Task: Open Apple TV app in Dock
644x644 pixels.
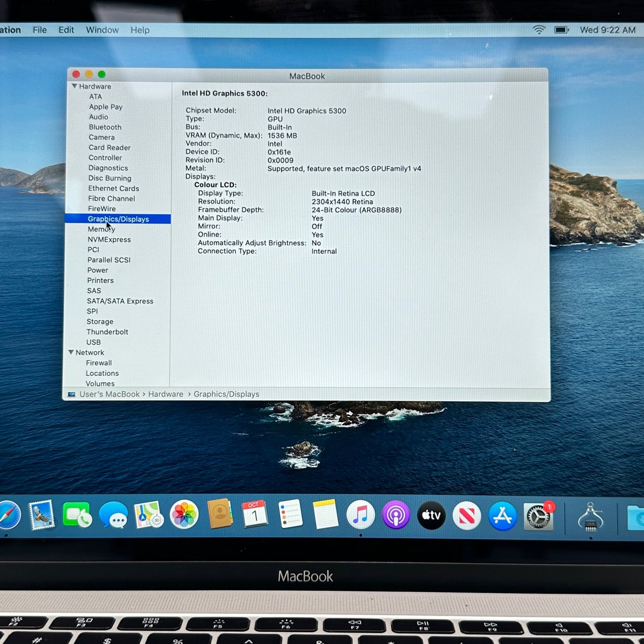Action: coord(431,516)
